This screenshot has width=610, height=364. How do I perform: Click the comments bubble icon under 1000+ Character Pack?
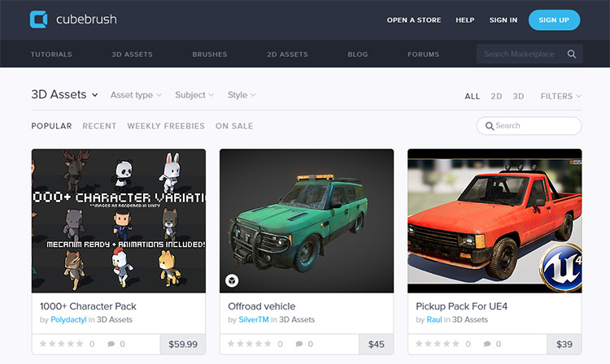click(x=111, y=344)
